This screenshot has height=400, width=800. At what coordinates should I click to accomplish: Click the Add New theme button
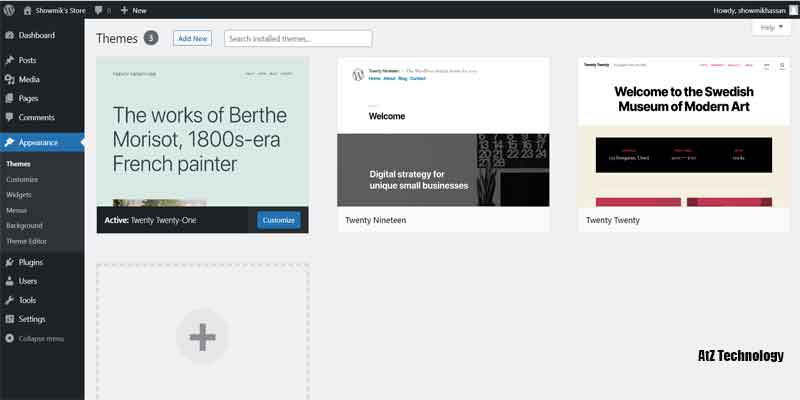tap(193, 38)
